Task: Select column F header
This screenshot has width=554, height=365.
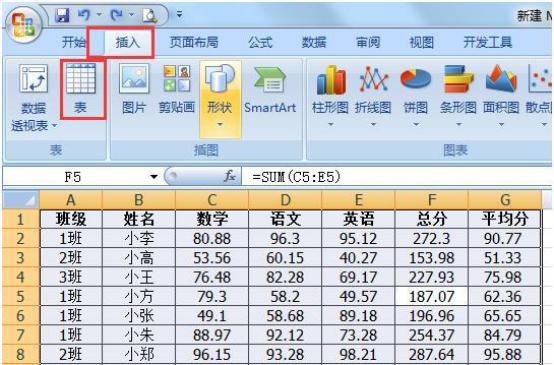Action: [x=432, y=200]
